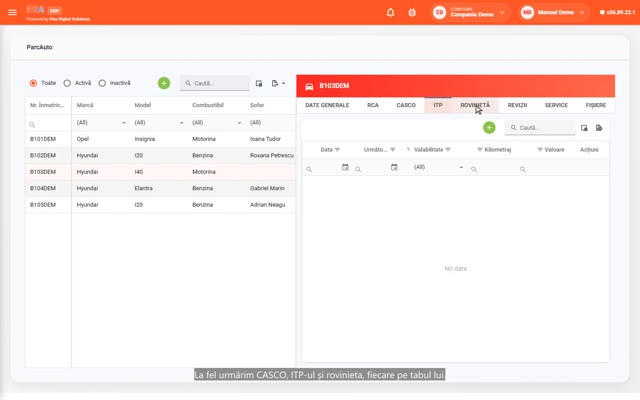Screen dimensions: 640x400
Task: Open the Următo... filter calendar picker
Action: point(394,167)
